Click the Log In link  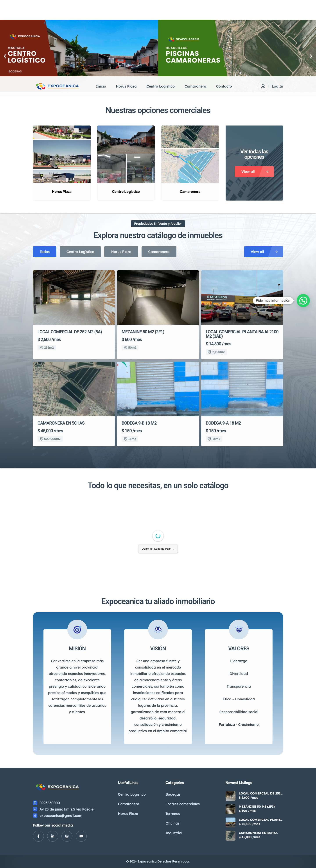click(x=277, y=86)
